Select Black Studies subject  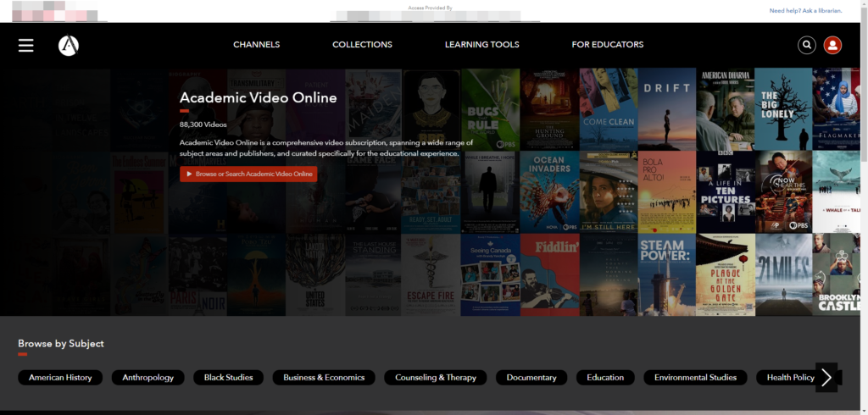point(228,378)
